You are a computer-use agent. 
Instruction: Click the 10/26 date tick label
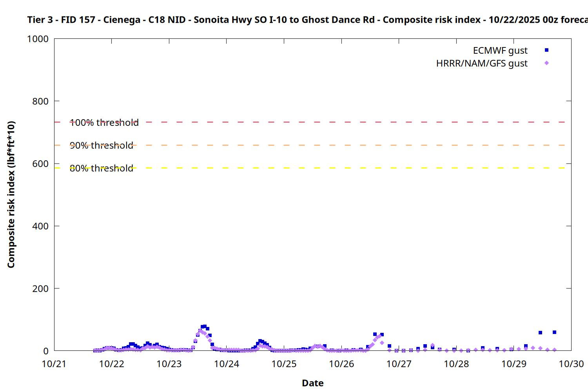click(341, 364)
